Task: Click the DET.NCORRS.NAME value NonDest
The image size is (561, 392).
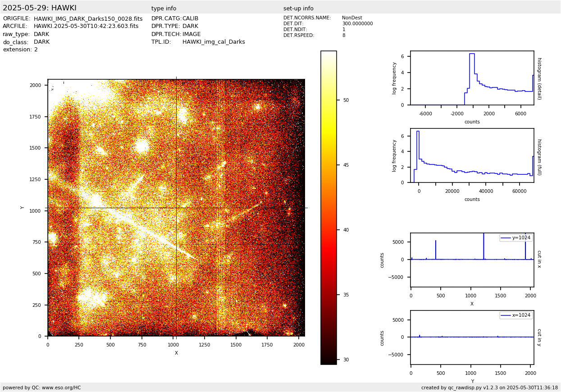Action: 352,18
